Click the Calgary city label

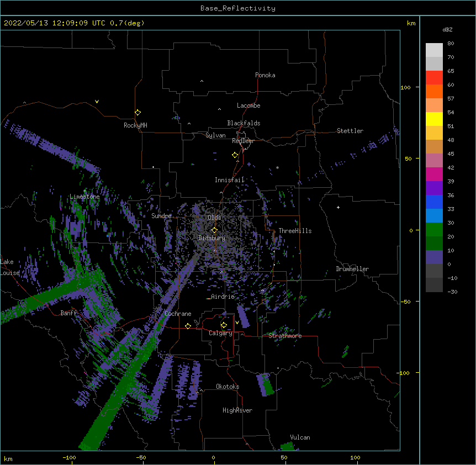220,333
